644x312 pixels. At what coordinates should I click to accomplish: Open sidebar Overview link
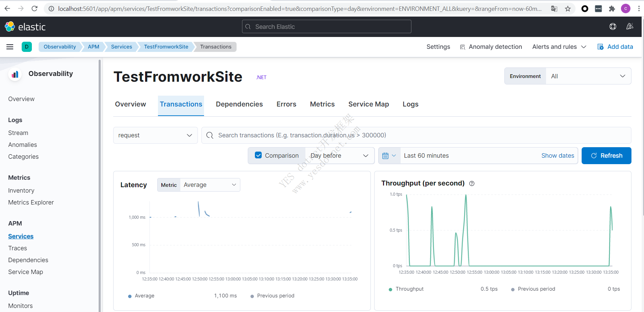tap(21, 99)
